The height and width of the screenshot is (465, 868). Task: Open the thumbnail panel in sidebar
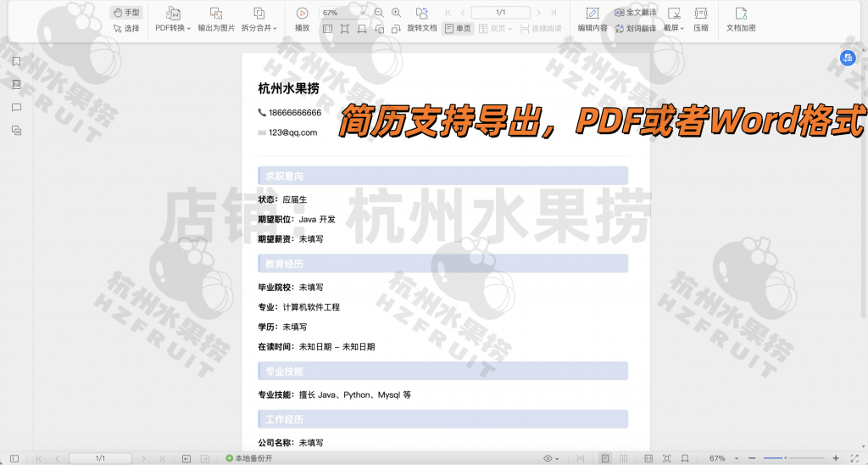pyautogui.click(x=17, y=84)
